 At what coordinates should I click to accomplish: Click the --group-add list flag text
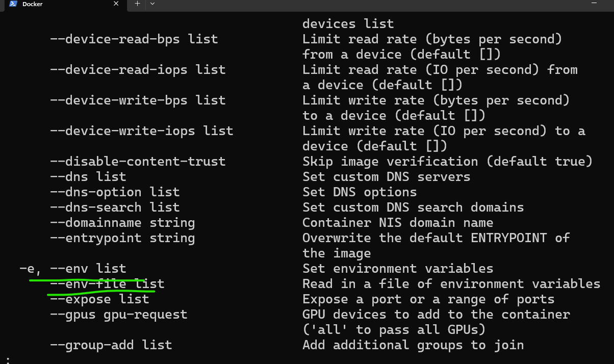click(111, 345)
